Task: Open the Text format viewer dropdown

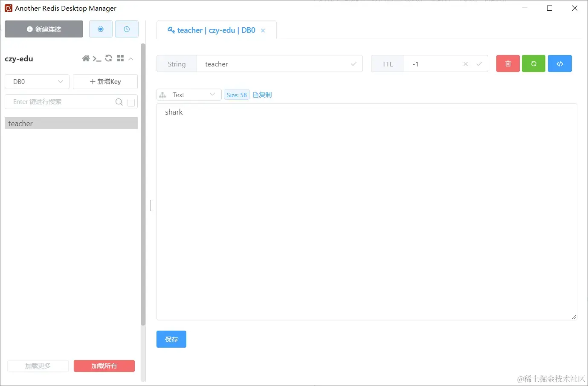Action: (x=189, y=95)
